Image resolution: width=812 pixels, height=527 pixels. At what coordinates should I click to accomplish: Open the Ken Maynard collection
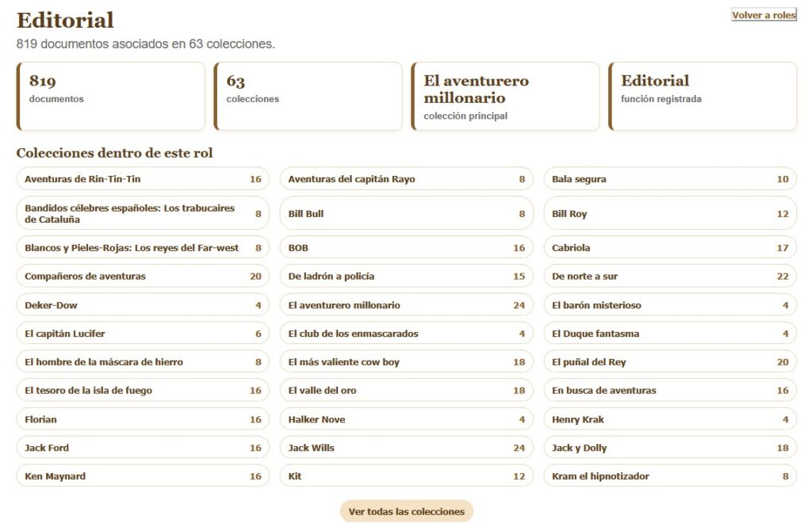point(143,476)
